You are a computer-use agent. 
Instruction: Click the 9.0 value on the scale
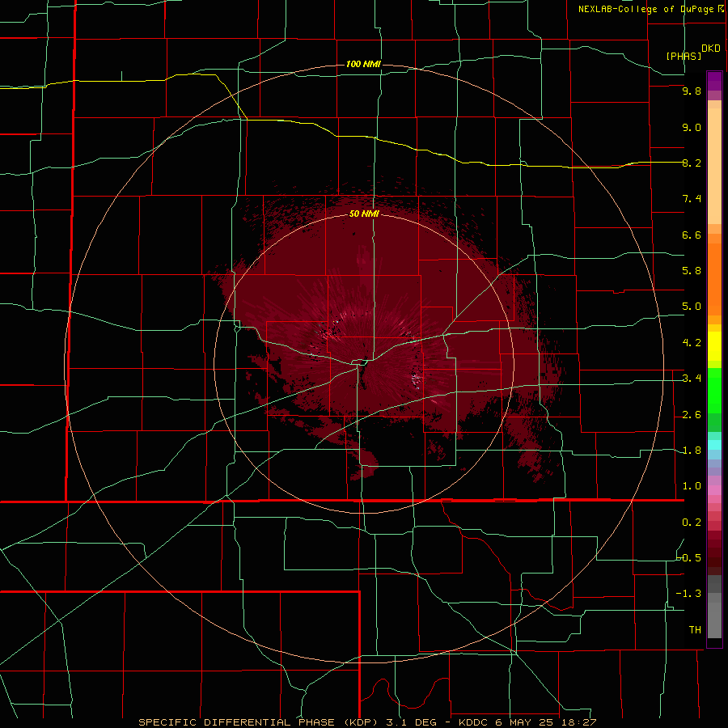(692, 127)
